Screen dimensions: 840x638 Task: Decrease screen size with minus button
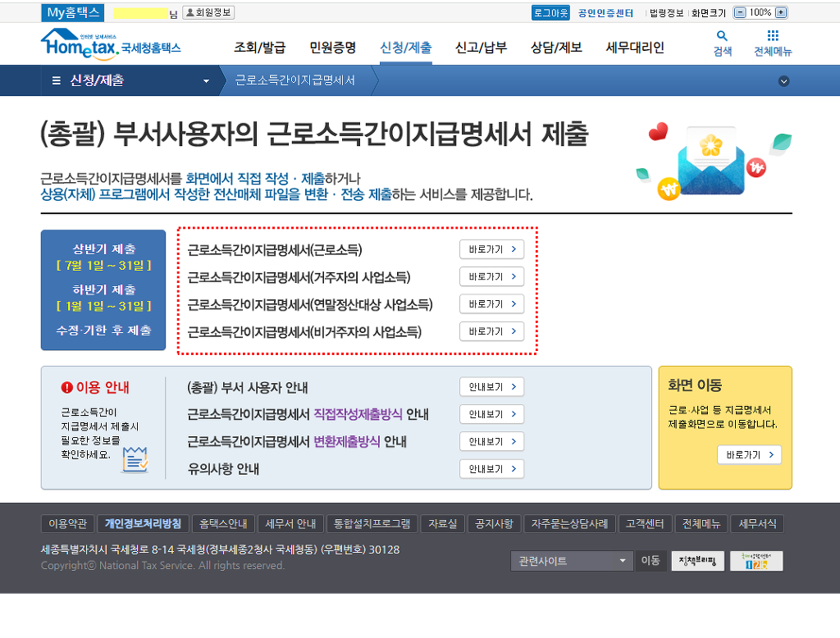click(740, 13)
